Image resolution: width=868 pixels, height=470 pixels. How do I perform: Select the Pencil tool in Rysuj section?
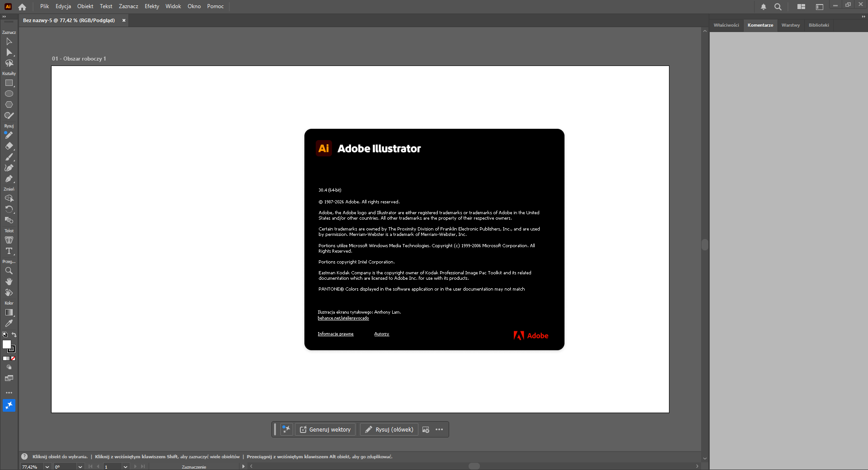tap(9, 135)
